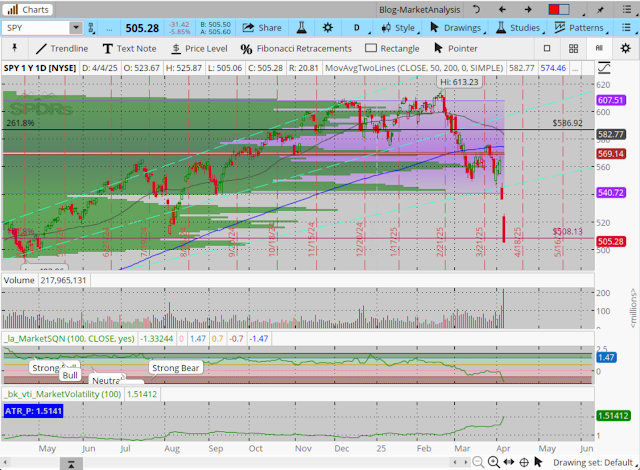Click the volume value 217,965,131
Image resolution: width=640 pixels, height=470 pixels.
[63, 280]
